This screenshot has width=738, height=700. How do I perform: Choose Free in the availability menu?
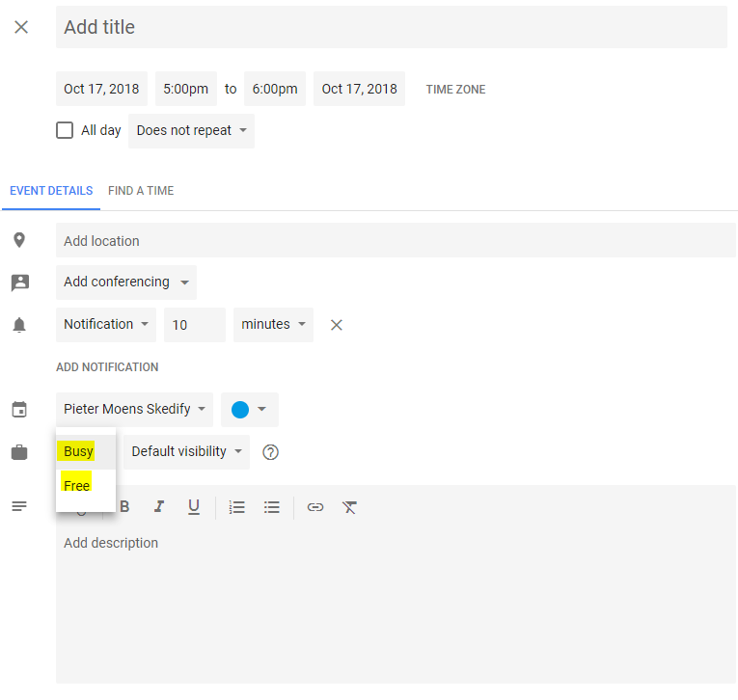pyautogui.click(x=77, y=485)
